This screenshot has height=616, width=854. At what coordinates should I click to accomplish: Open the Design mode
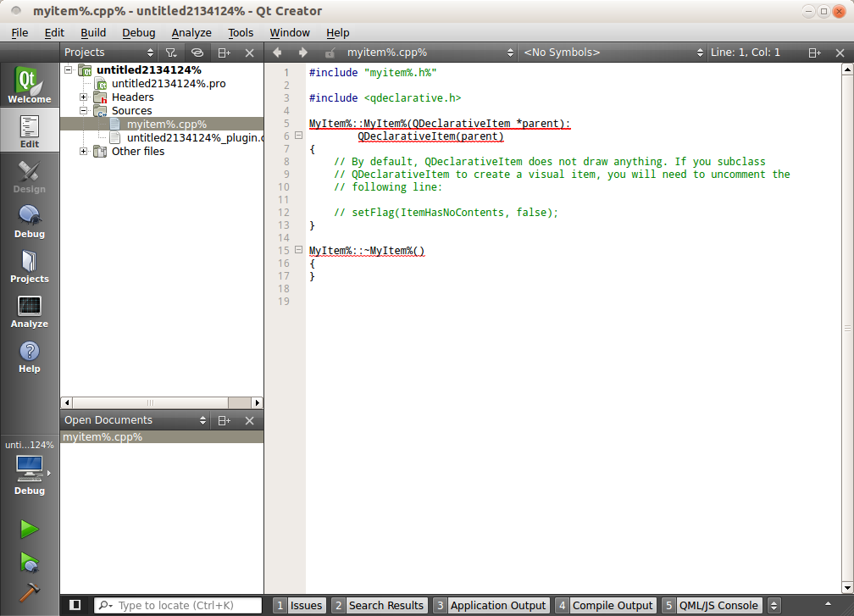(30, 176)
